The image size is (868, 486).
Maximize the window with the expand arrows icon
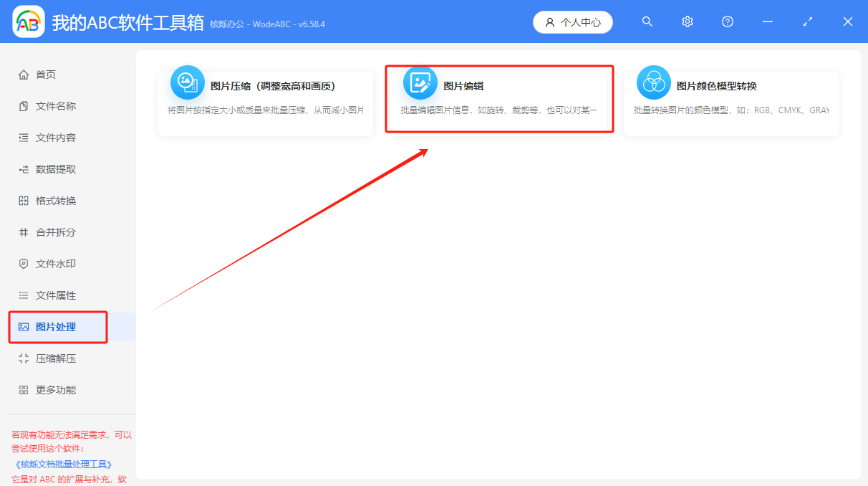(x=808, y=22)
